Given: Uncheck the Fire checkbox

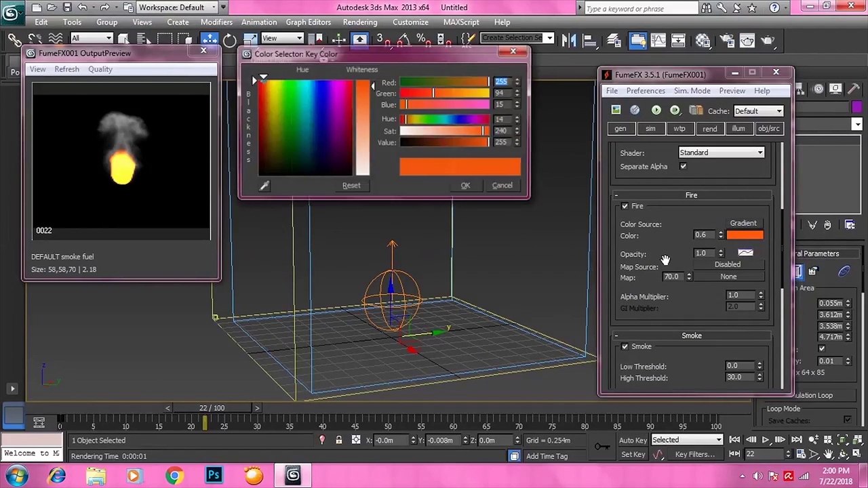Looking at the screenshot, I should [x=625, y=206].
